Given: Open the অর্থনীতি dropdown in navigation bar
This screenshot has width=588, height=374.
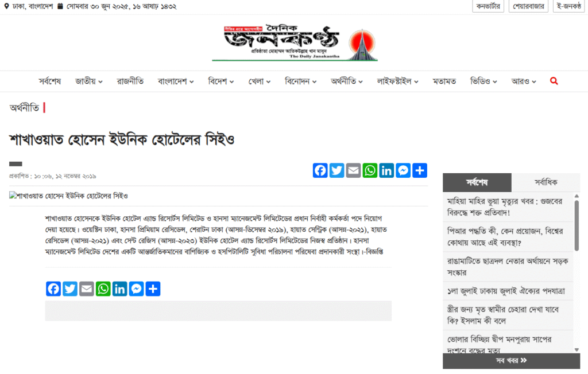Looking at the screenshot, I should [x=346, y=81].
